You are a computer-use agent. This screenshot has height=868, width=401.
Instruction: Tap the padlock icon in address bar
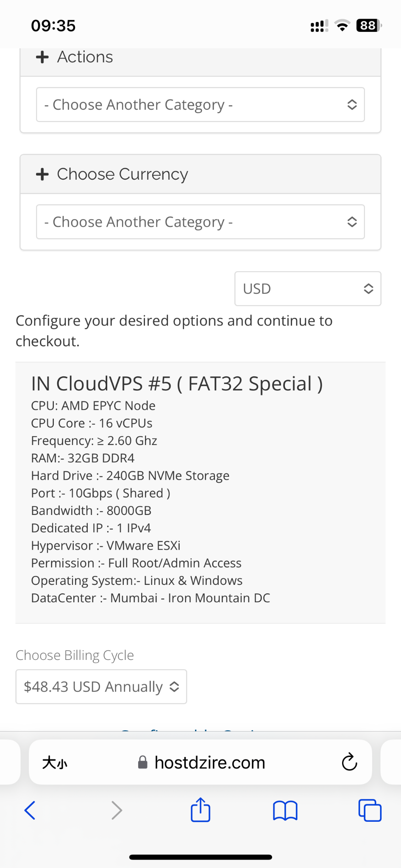pyautogui.click(x=143, y=762)
